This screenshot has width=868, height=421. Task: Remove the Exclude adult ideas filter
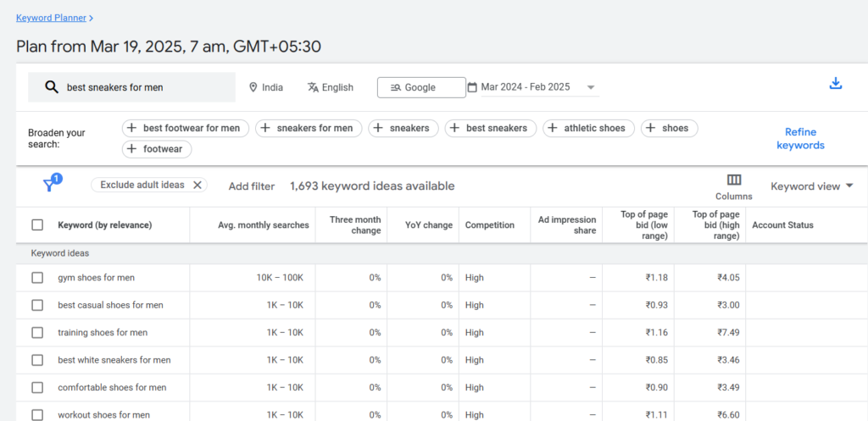pos(197,186)
